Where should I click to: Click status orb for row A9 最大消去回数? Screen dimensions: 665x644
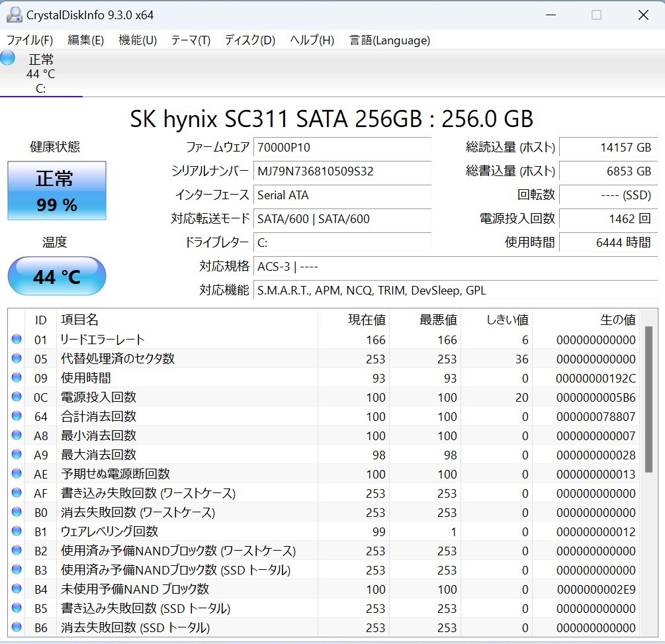pyautogui.click(x=17, y=454)
